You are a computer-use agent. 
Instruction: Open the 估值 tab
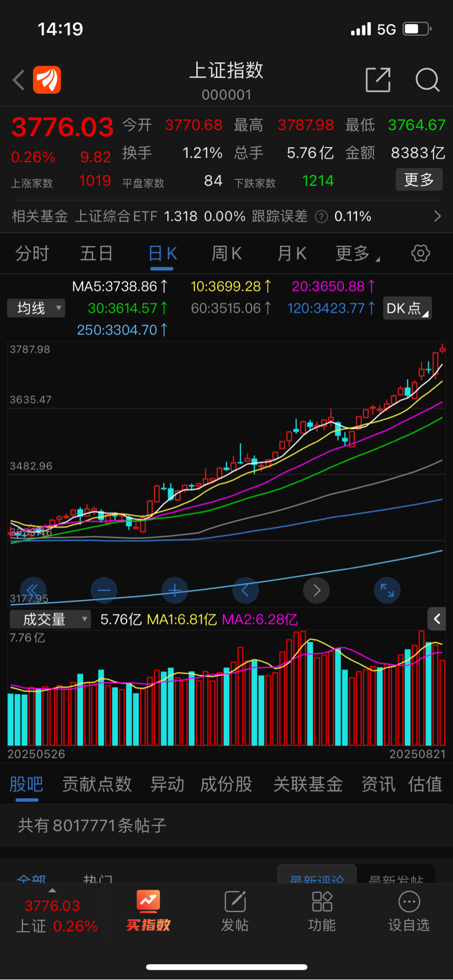coord(425,784)
